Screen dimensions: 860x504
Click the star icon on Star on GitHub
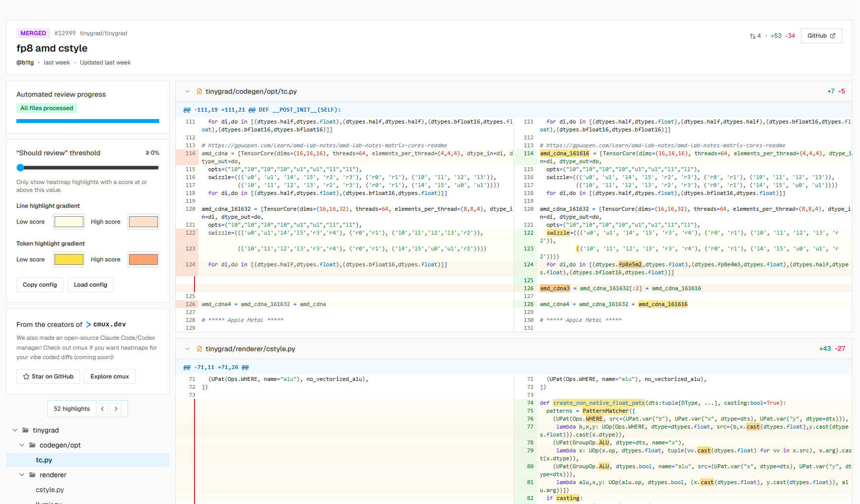coord(26,377)
